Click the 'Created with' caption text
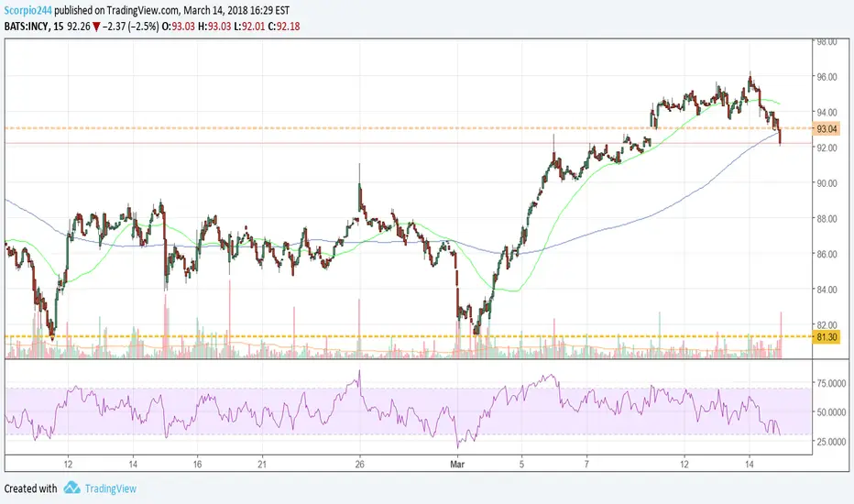The image size is (854, 504). click(x=30, y=488)
